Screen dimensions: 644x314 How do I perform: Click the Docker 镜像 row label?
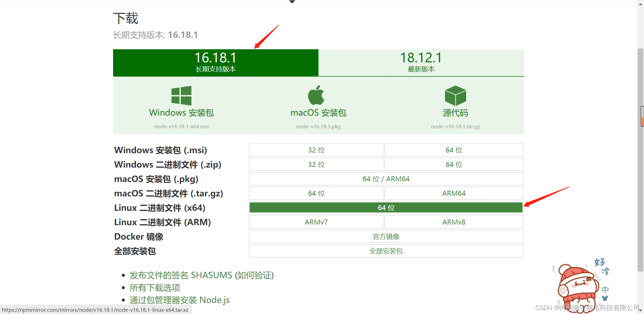[x=139, y=237]
